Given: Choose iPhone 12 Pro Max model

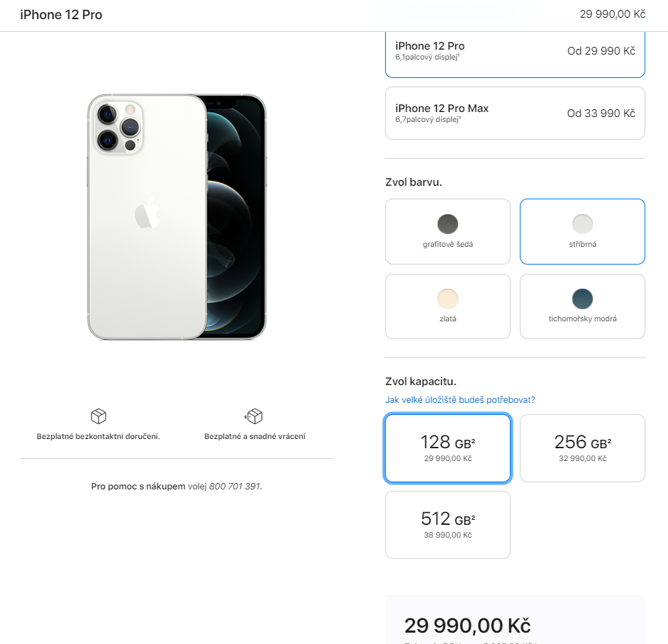Looking at the screenshot, I should (515, 113).
